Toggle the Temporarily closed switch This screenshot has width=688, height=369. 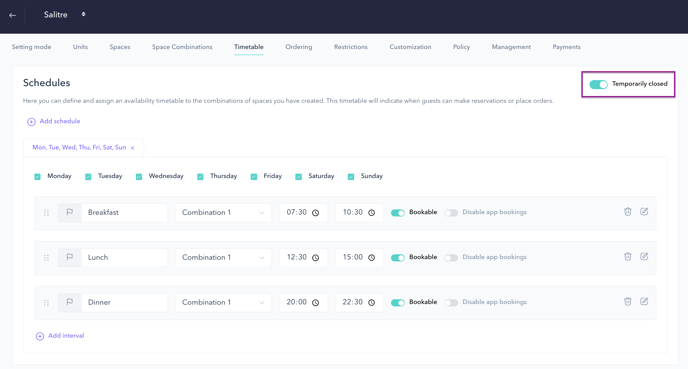[x=598, y=84]
